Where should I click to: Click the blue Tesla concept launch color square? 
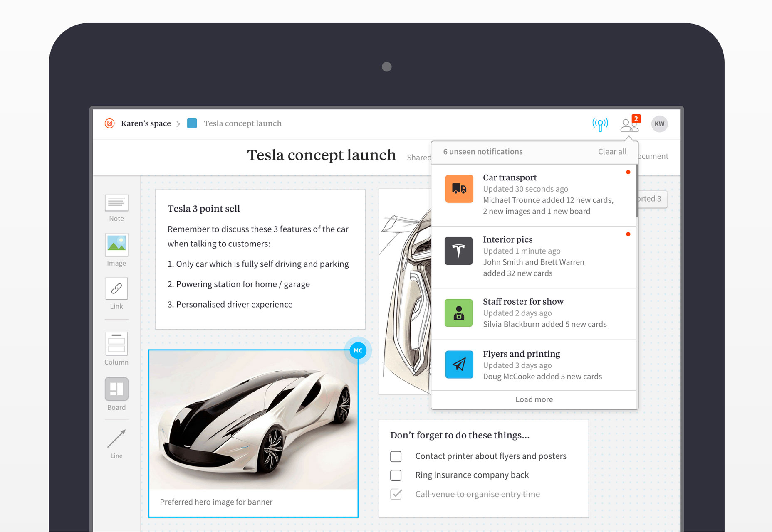coord(192,123)
